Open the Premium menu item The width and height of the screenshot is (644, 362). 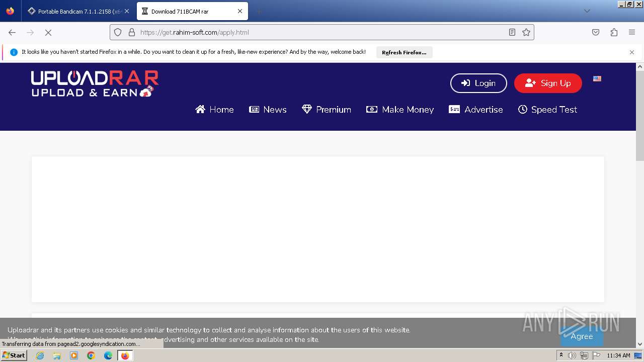coord(327,110)
